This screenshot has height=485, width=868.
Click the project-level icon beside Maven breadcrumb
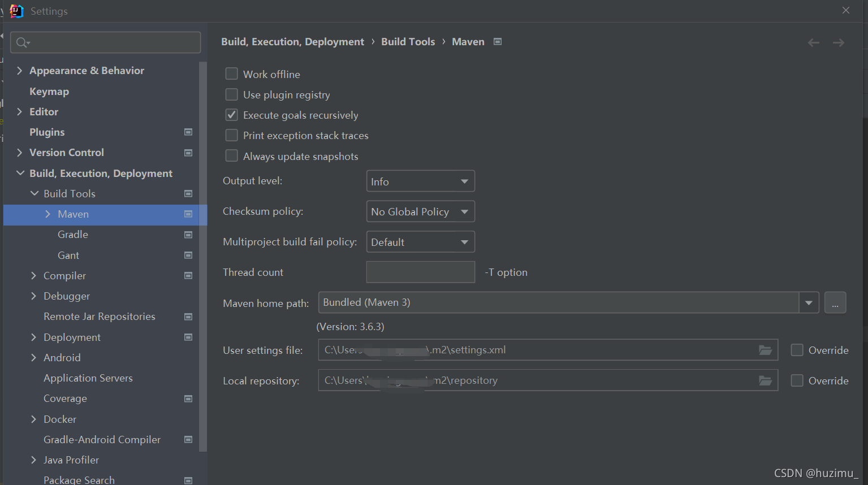point(498,41)
